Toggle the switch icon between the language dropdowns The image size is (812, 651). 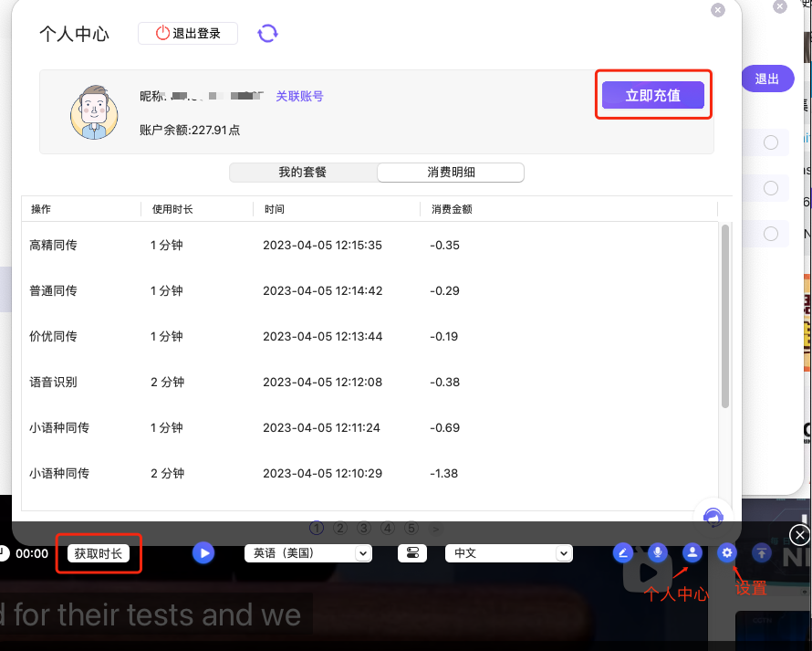(x=412, y=552)
